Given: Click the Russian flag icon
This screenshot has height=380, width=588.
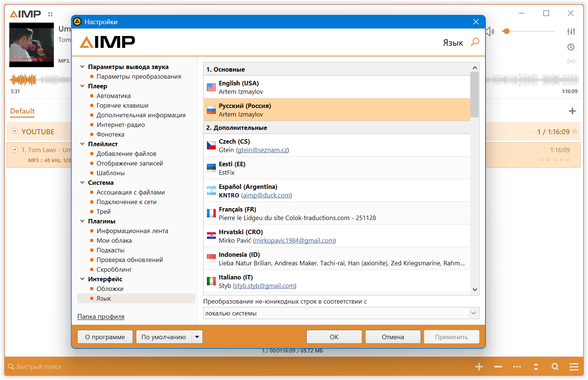Looking at the screenshot, I should [211, 110].
